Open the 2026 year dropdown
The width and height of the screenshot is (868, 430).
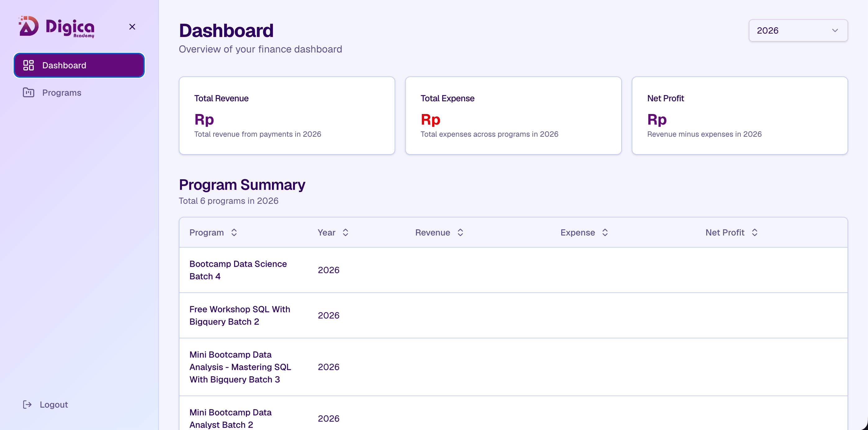click(798, 30)
